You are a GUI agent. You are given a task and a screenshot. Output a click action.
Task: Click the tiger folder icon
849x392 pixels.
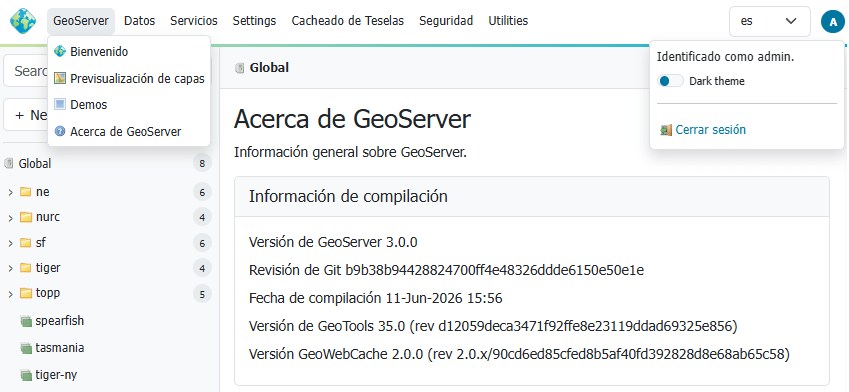[25, 267]
